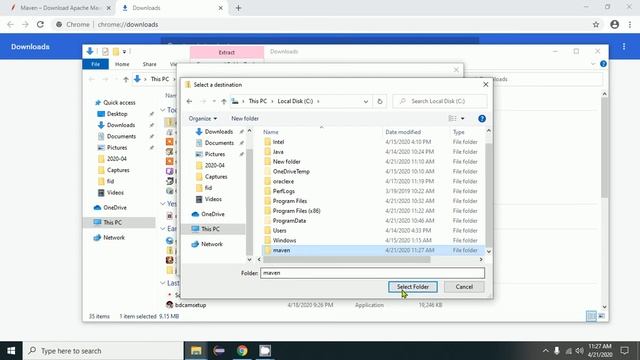Viewport: 640px width, 360px height.
Task: Select the Users folder
Action: point(279,230)
